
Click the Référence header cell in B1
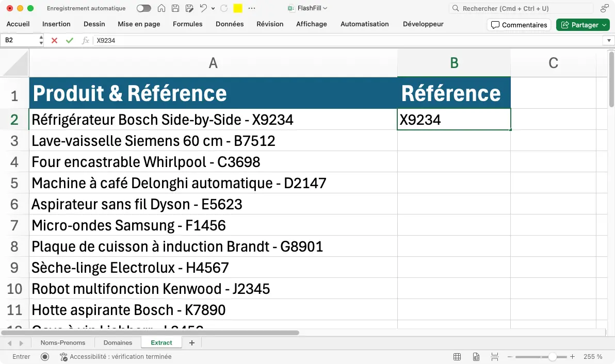[454, 93]
